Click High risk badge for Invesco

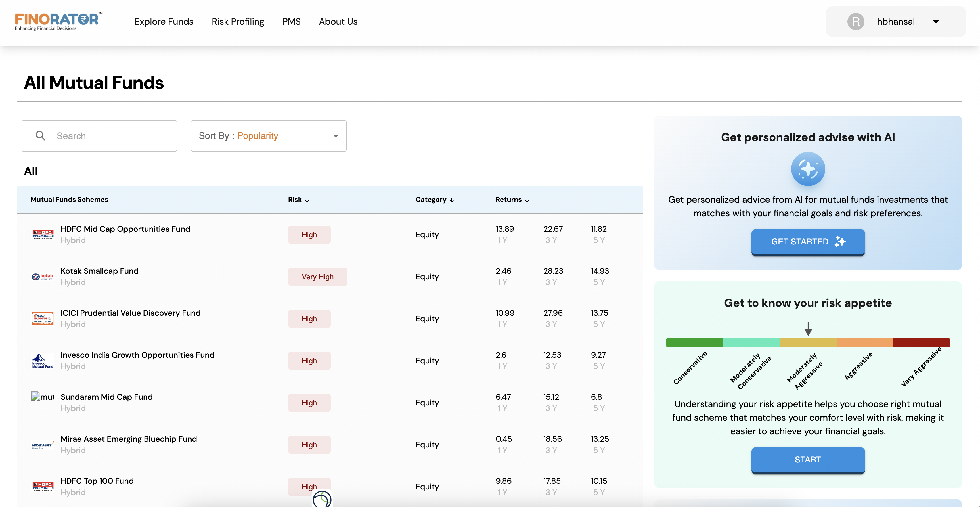(309, 361)
